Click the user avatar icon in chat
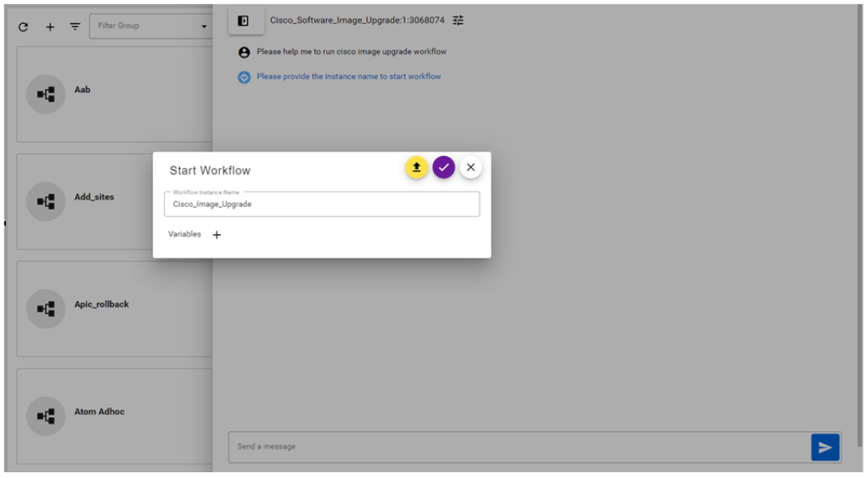Viewport: 868px width, 478px height. click(244, 52)
